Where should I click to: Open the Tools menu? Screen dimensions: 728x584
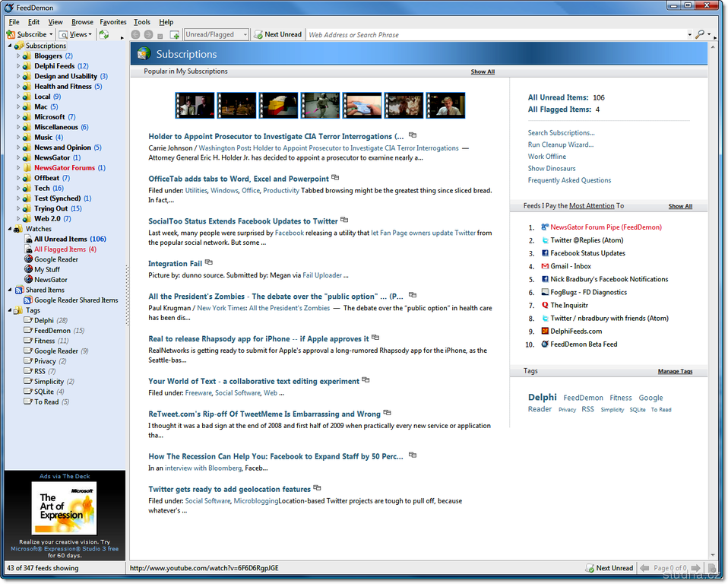pos(142,22)
